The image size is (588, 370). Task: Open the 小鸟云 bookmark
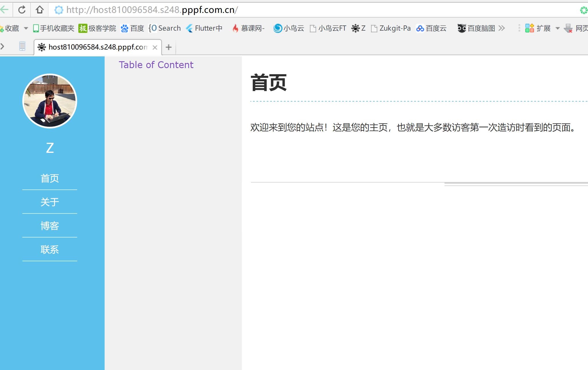click(289, 28)
